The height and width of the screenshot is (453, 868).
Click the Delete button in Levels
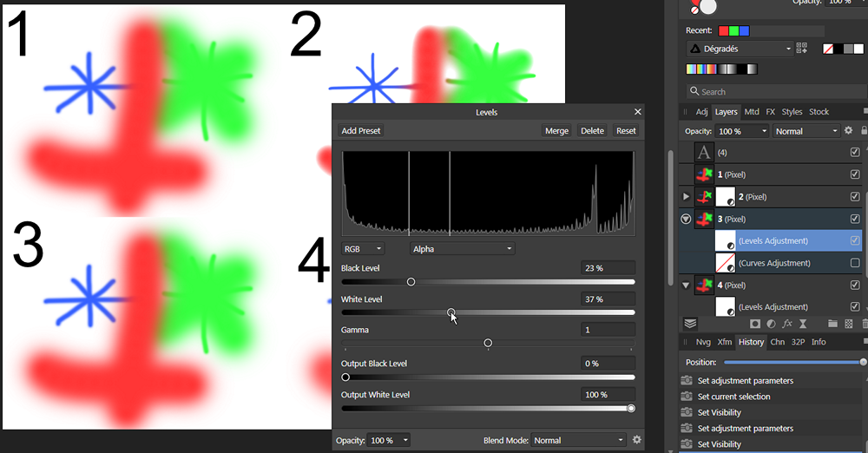point(592,131)
